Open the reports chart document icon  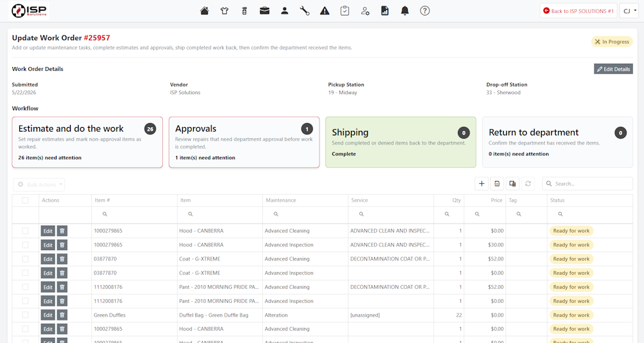click(385, 11)
